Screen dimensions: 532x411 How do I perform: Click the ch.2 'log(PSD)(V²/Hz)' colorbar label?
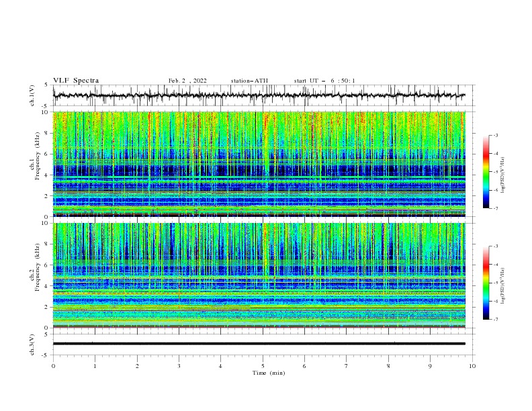502,286
